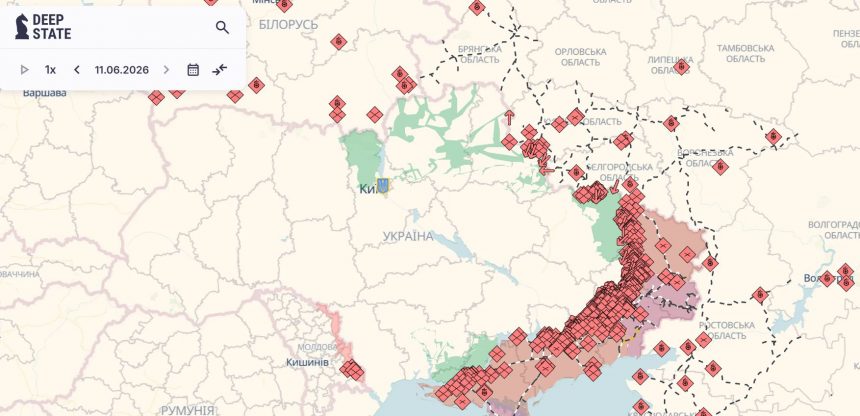860x416 pixels.
Task: Select marker over Липецька область label
Action: click(x=681, y=67)
